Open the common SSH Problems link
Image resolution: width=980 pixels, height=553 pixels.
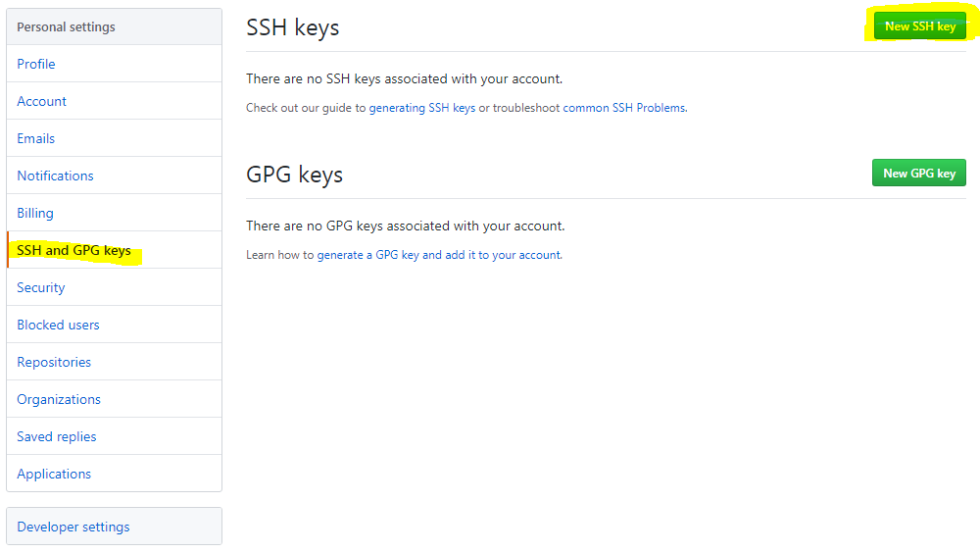(624, 108)
